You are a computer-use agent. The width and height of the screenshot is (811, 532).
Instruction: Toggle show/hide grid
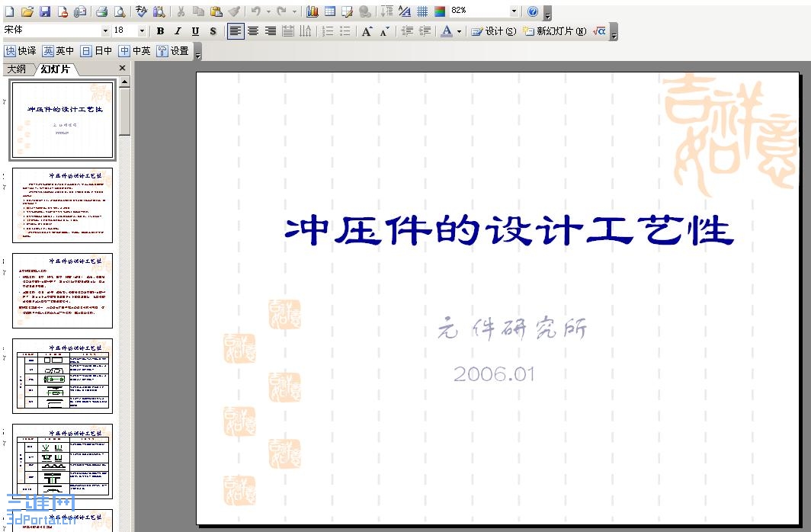[422, 11]
